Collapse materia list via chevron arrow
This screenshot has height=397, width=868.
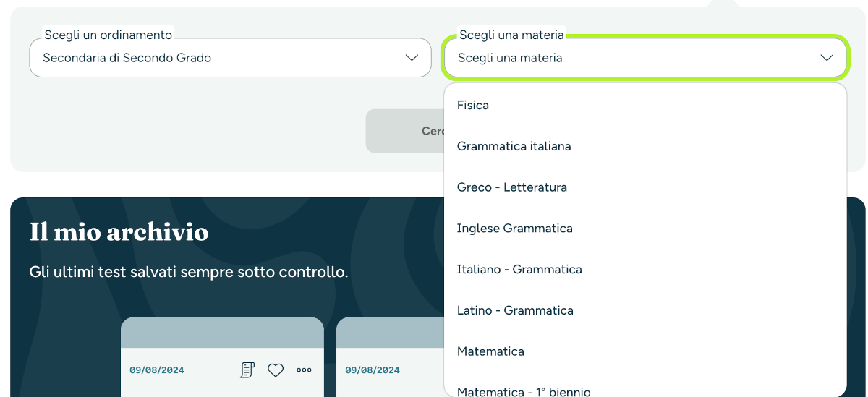click(x=827, y=58)
